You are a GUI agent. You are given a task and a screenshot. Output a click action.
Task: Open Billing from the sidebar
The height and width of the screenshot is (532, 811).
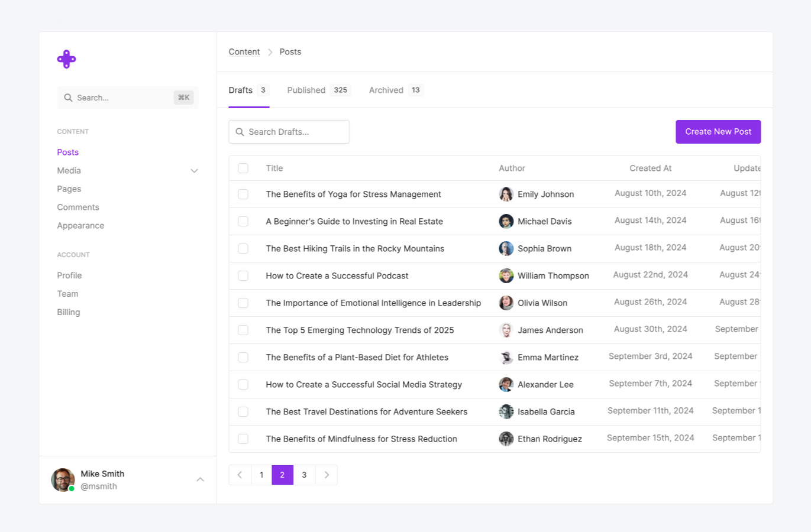click(68, 312)
